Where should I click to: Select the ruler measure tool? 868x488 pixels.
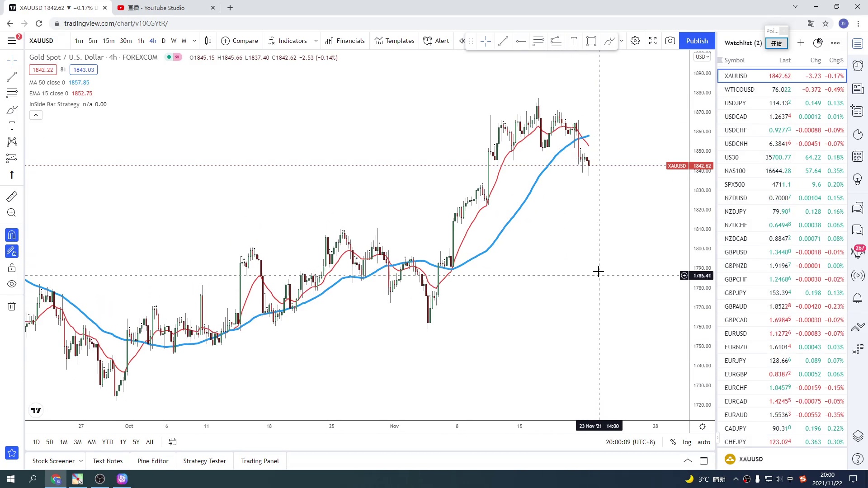(12, 197)
